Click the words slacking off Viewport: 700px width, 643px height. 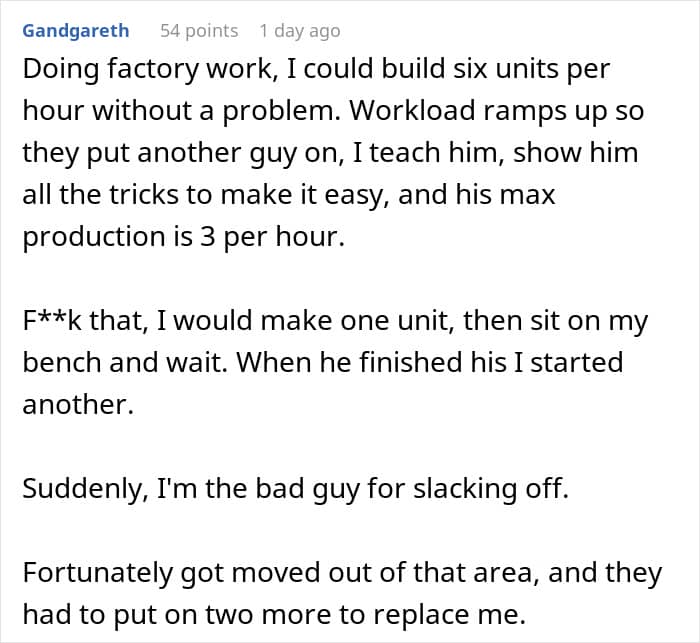[x=491, y=489]
